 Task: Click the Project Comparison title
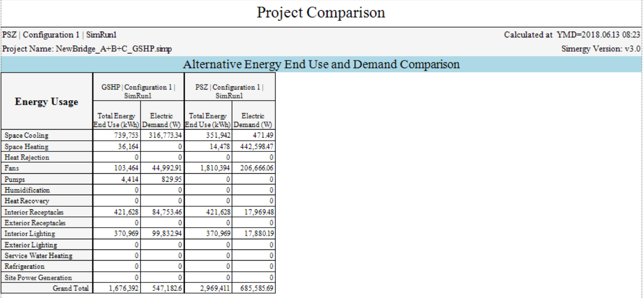coord(321,12)
